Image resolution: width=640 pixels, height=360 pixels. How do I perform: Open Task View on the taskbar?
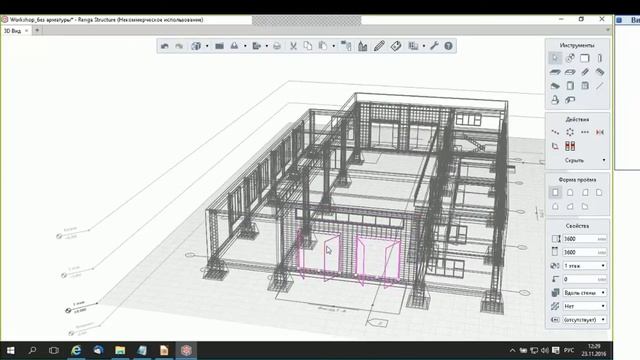[x=54, y=350]
